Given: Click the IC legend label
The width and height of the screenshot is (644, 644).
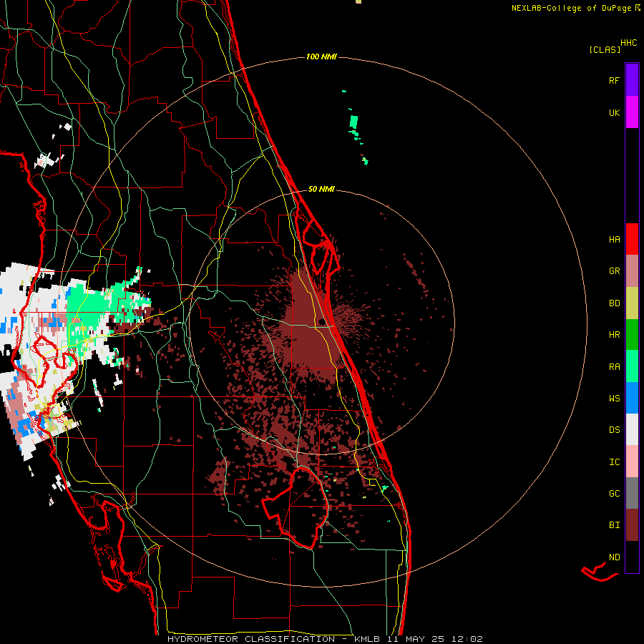Looking at the screenshot, I should pyautogui.click(x=614, y=462).
